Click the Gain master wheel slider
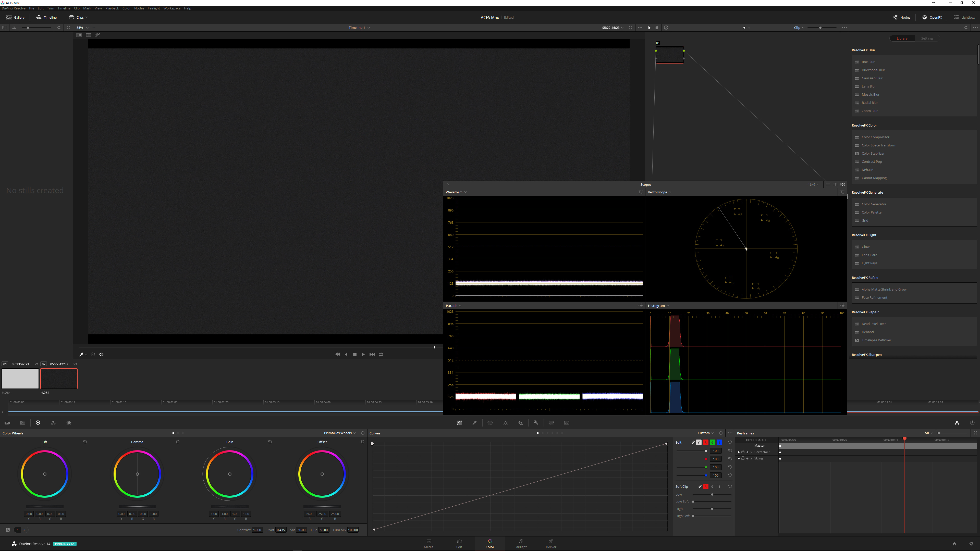980x551 pixels. (230, 507)
